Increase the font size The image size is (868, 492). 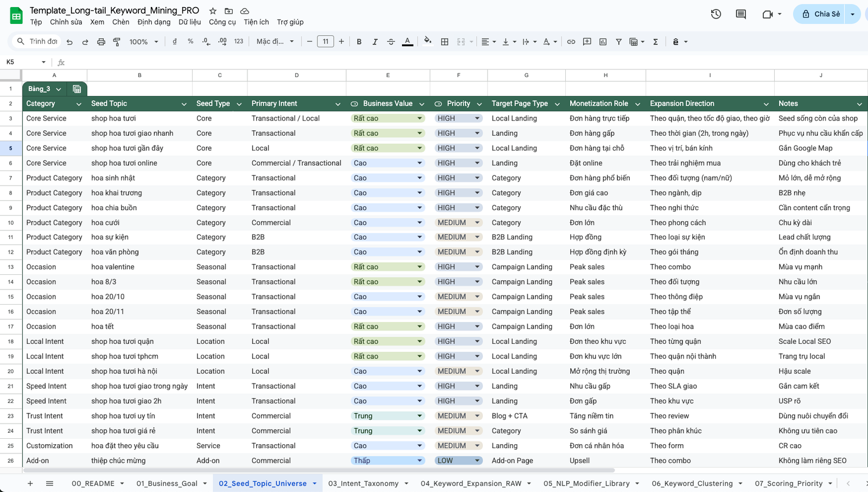pos(341,42)
